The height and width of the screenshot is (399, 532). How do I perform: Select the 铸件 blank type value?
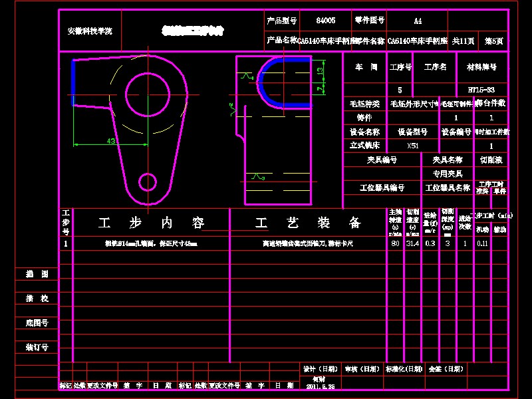tap(364, 118)
